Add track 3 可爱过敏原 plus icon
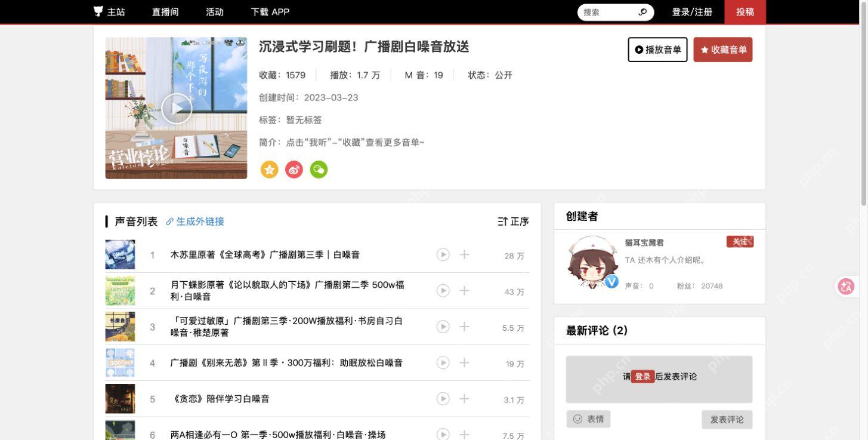 click(x=464, y=327)
